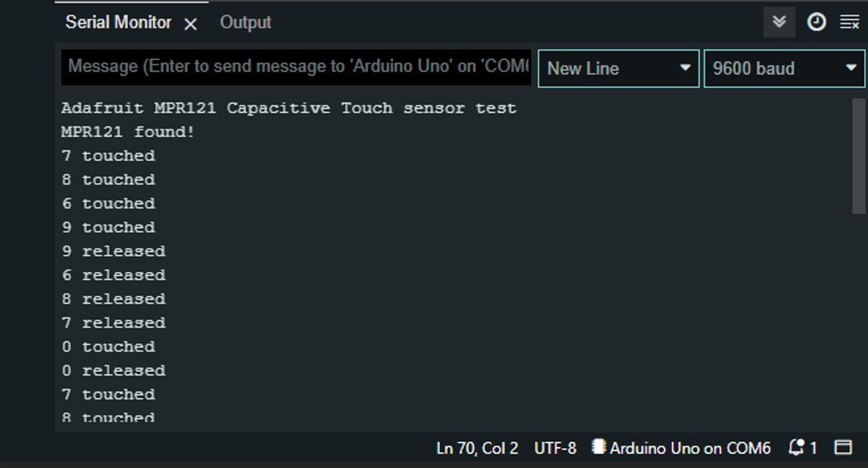Close the Serial Monitor tab
The image size is (868, 468).
[191, 24]
